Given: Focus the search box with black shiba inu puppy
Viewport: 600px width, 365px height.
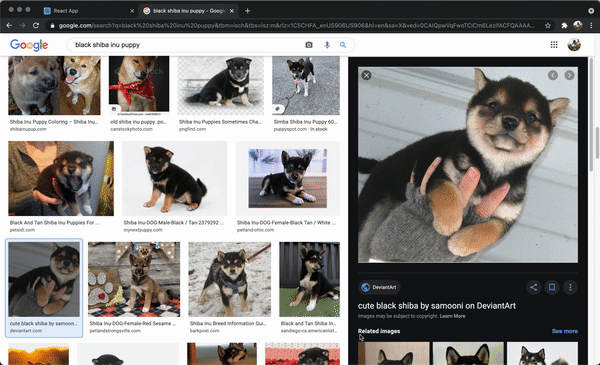Looking at the screenshot, I should click(186, 45).
